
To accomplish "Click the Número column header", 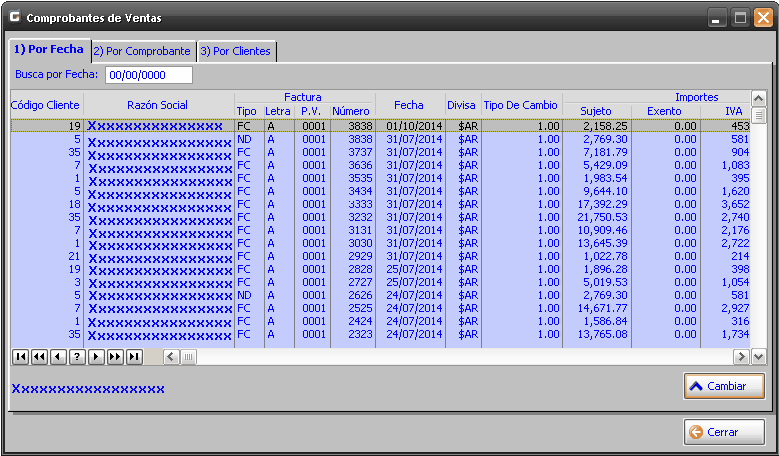I will (351, 111).
